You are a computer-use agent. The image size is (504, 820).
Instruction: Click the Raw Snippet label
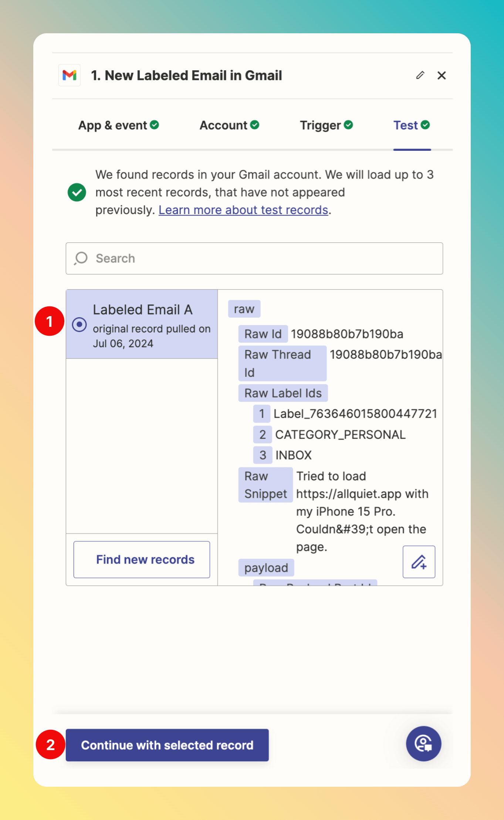coord(265,485)
